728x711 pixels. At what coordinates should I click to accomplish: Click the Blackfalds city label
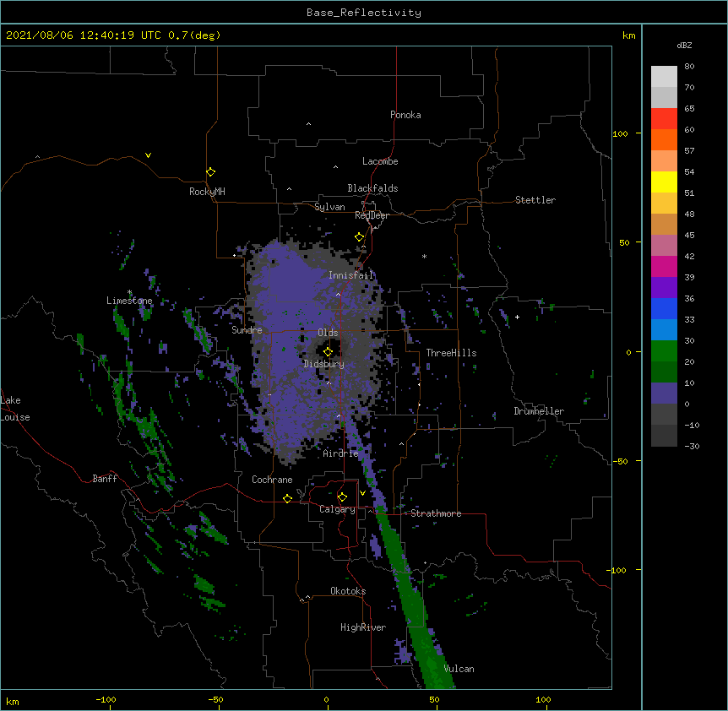click(372, 188)
